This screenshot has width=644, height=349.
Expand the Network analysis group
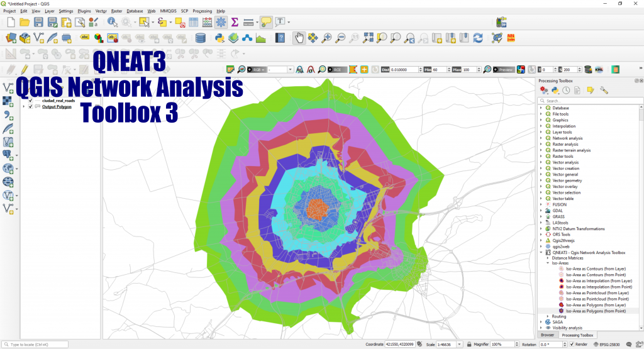pos(541,138)
